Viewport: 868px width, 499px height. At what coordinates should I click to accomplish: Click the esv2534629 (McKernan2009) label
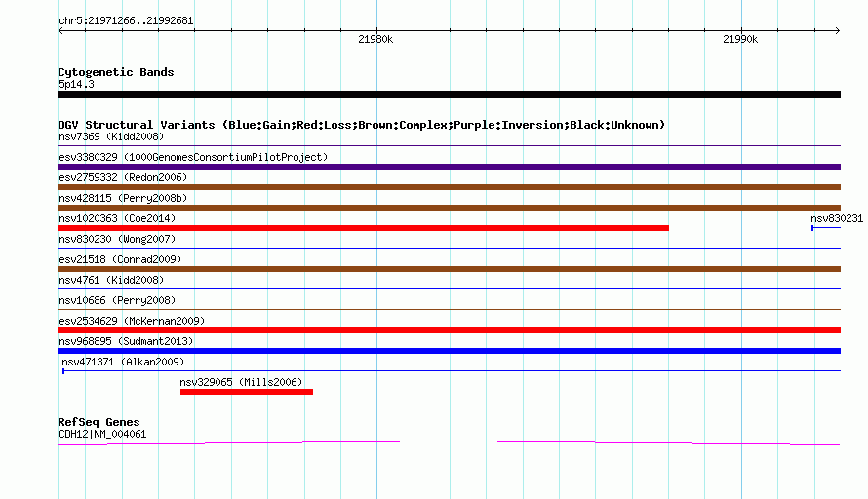coord(132,321)
